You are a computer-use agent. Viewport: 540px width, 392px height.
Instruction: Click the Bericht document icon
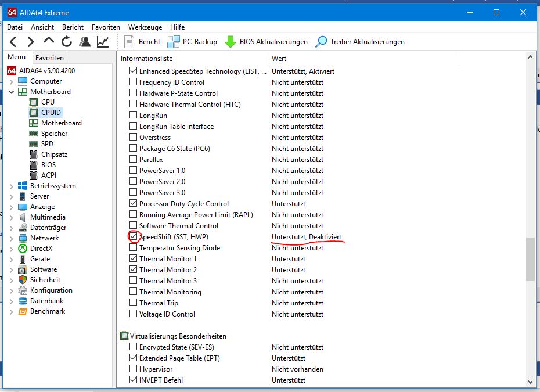coord(129,42)
